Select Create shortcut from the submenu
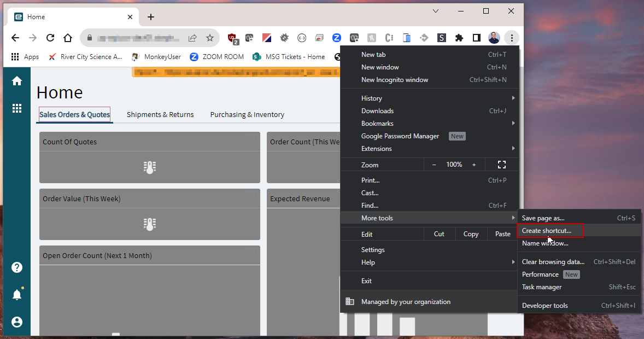Screen dimensions: 644x339 click(549, 230)
